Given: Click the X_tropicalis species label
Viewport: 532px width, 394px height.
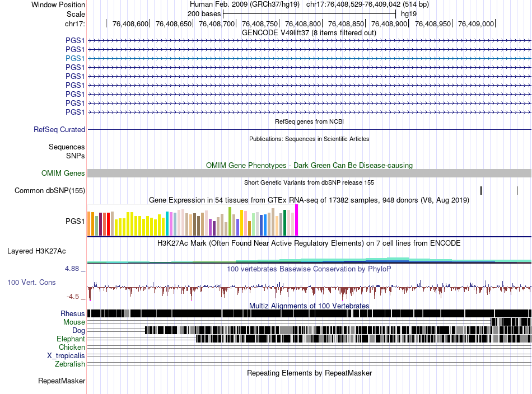Looking at the screenshot, I should (66, 356).
